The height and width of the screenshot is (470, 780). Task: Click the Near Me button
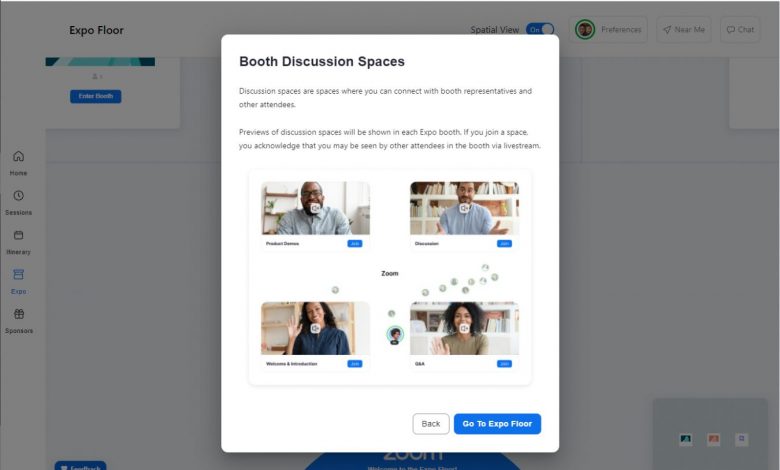(683, 30)
